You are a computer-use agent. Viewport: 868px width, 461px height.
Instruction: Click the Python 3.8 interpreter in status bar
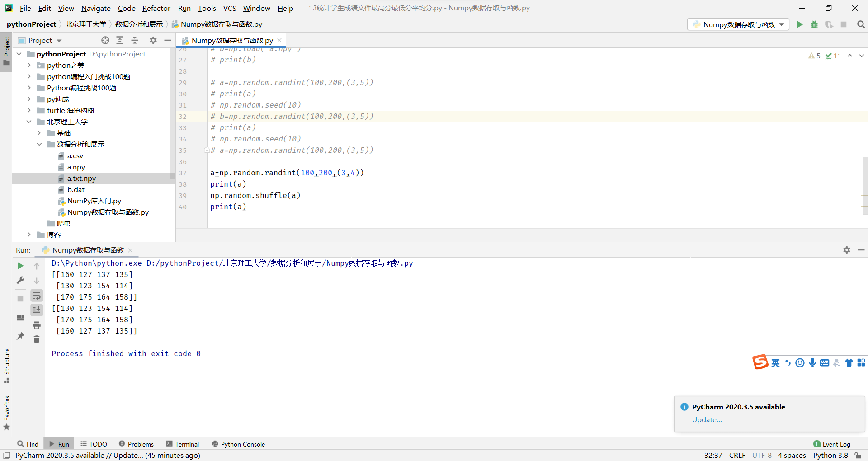click(x=830, y=456)
